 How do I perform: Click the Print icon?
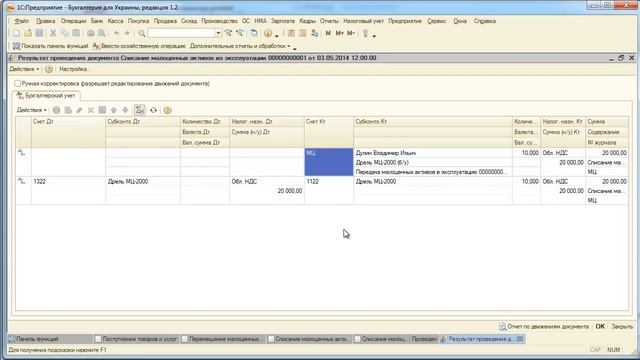[91, 33]
